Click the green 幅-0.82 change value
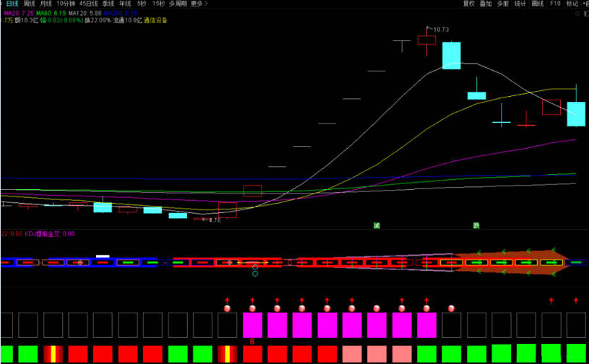Screen dimensions: 589x364 (61, 20)
